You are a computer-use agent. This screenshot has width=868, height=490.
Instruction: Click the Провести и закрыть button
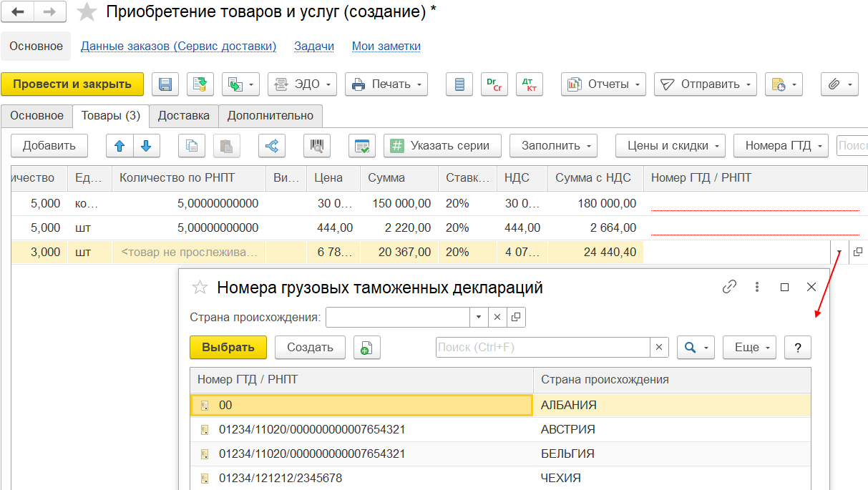pyautogui.click(x=72, y=84)
